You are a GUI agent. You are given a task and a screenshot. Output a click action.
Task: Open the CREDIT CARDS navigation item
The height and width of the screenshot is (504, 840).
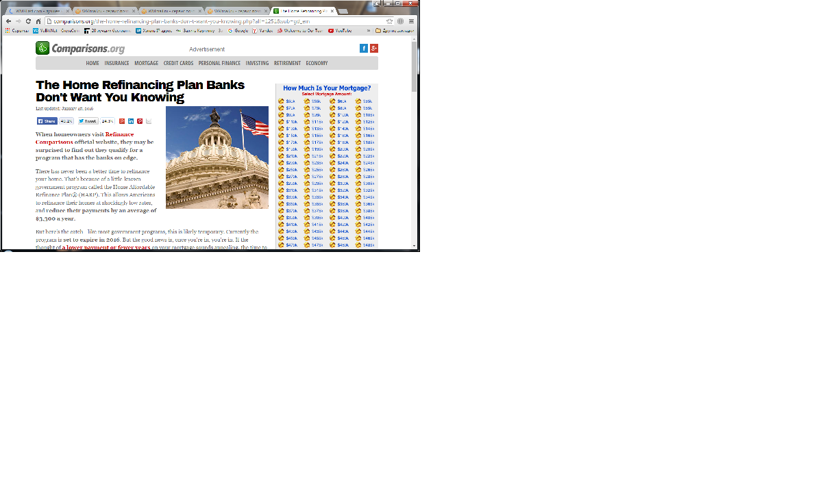coord(178,63)
